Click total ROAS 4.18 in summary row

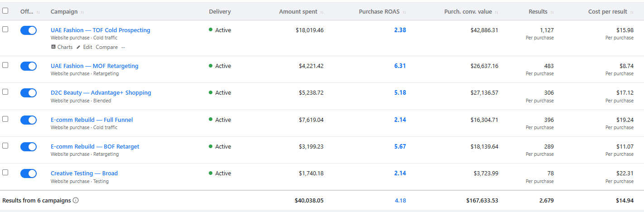pos(400,200)
